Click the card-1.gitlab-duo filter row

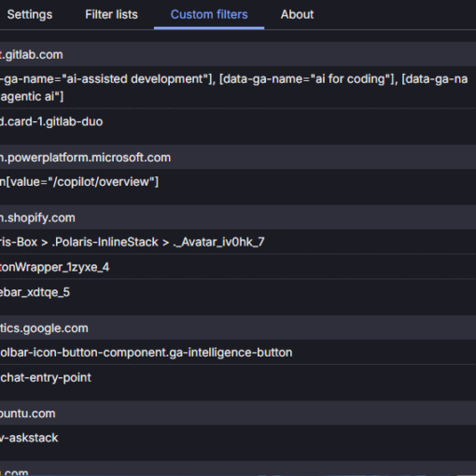238,121
